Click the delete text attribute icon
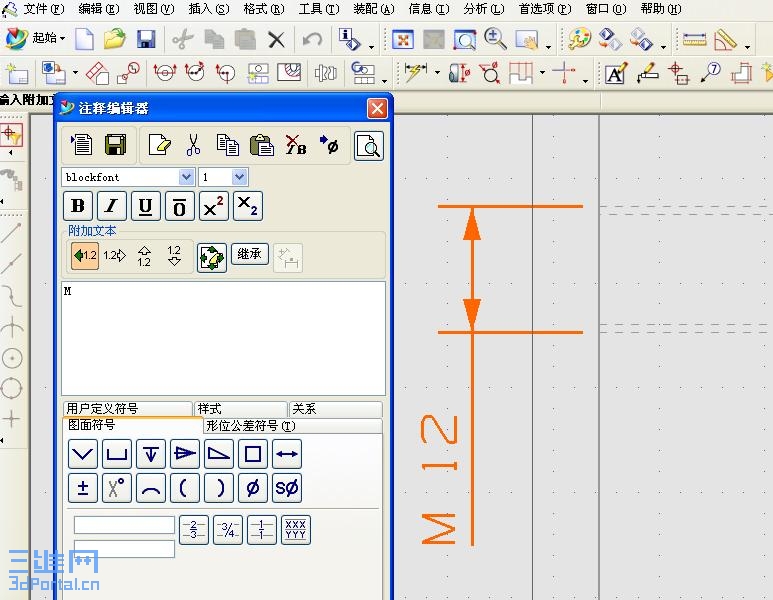The height and width of the screenshot is (600, 773). click(x=296, y=145)
